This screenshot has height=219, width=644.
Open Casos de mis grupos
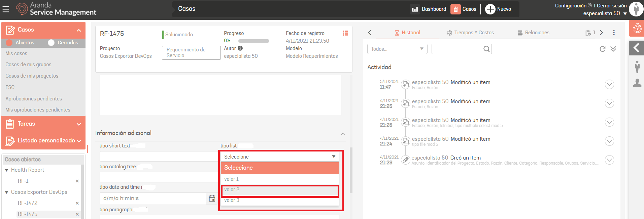pos(28,64)
